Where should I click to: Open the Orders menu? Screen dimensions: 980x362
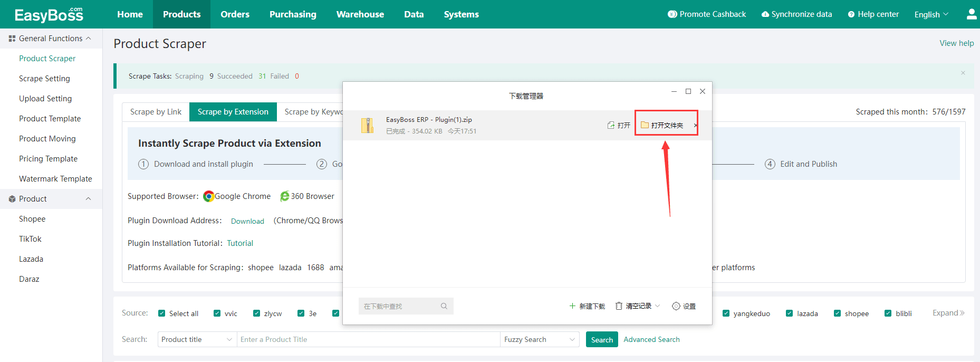(235, 14)
